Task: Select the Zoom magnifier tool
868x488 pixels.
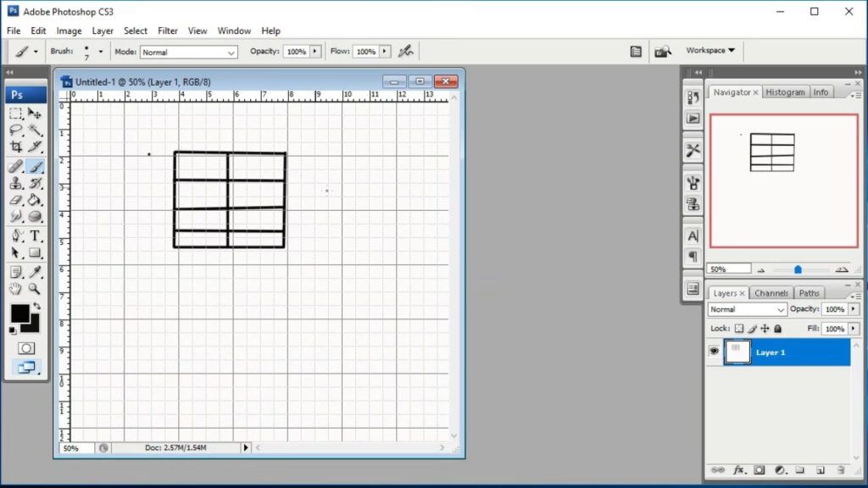Action: click(x=36, y=289)
